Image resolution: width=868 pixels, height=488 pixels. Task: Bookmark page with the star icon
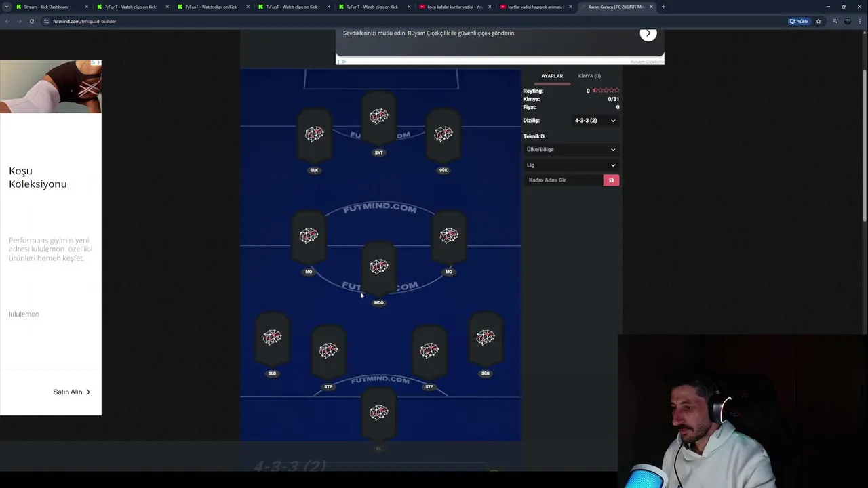818,21
